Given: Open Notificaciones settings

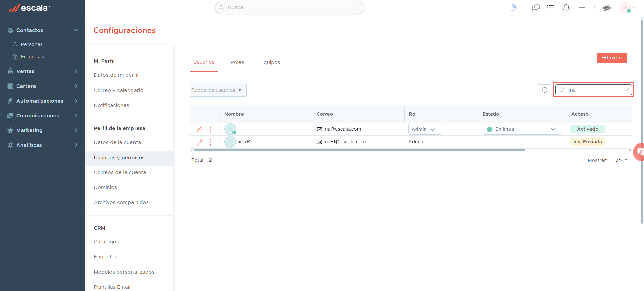Looking at the screenshot, I should (111, 105).
